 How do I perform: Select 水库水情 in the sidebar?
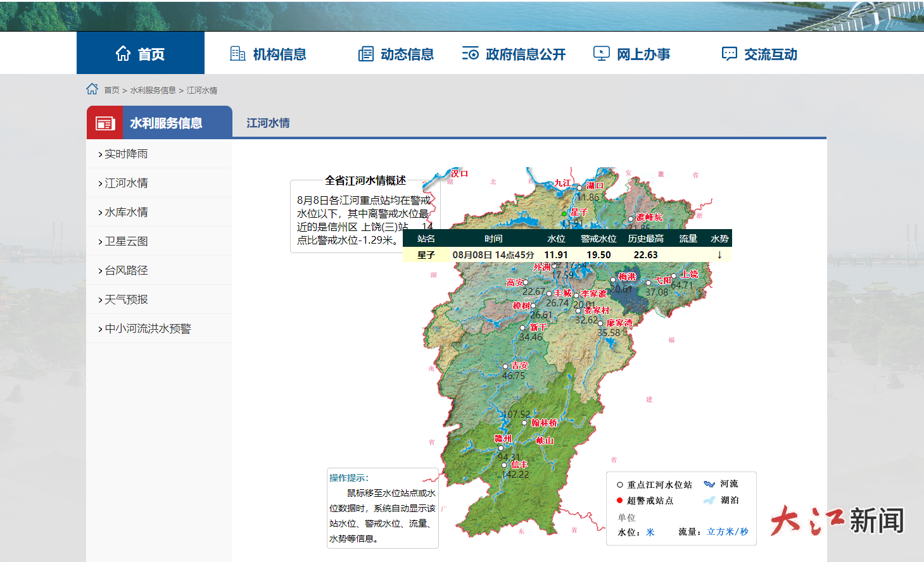(x=126, y=212)
